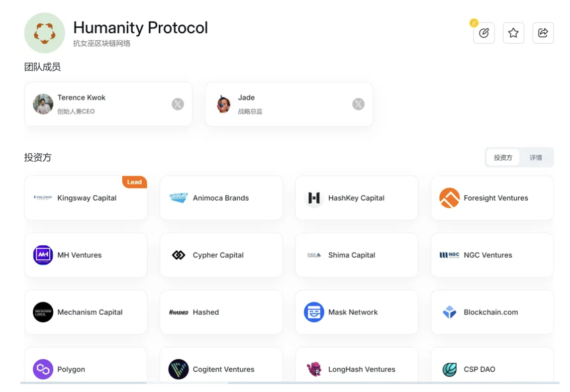Viewport: 570px width, 392px height.
Task: Switch to the 详情 tab
Action: click(x=536, y=158)
